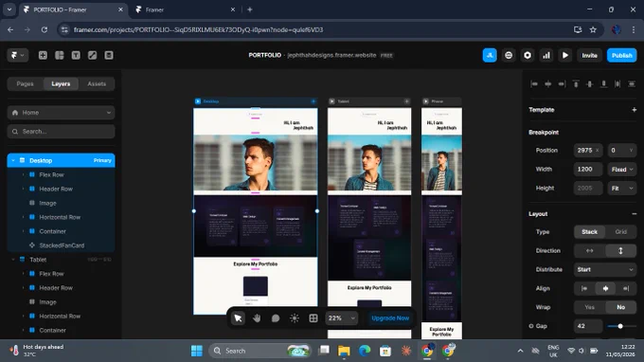Click the Publish button
The image size is (644, 362).
622,55
